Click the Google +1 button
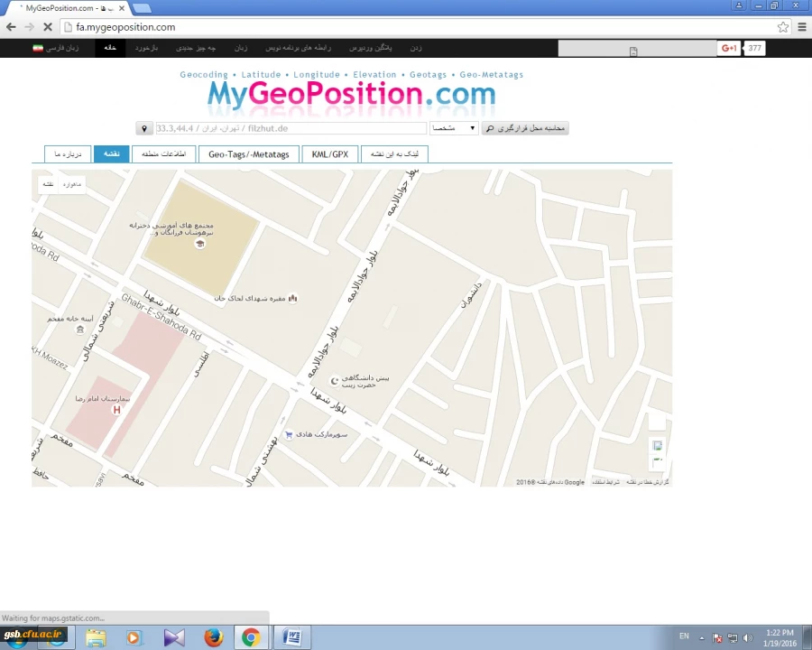 click(729, 48)
